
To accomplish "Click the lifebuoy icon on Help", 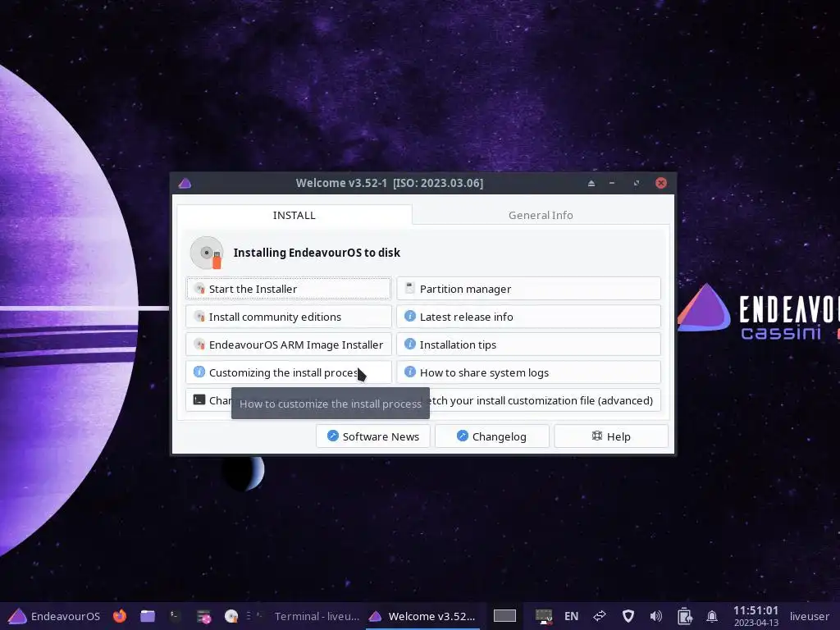I will pyautogui.click(x=597, y=436).
